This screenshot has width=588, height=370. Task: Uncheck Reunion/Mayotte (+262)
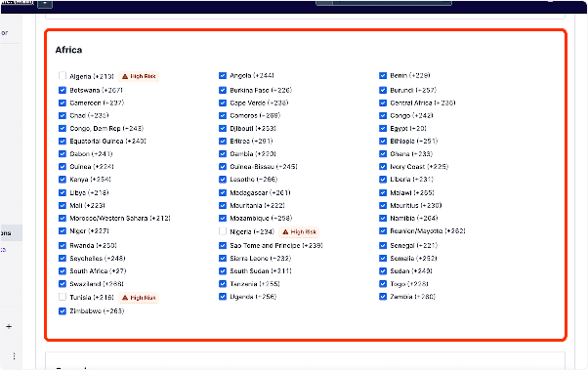383,231
